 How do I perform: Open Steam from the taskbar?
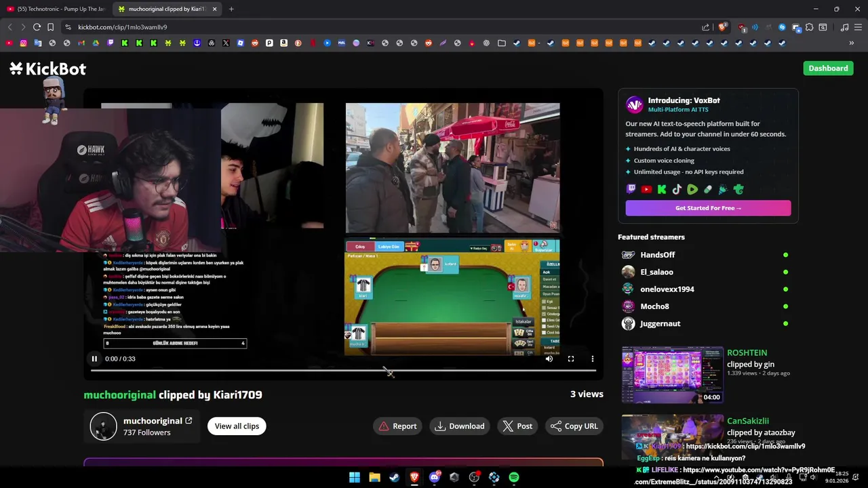(394, 477)
